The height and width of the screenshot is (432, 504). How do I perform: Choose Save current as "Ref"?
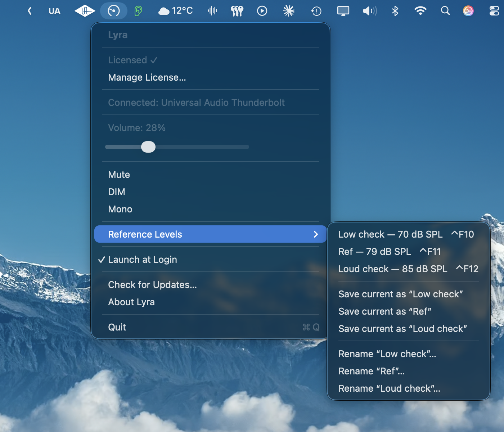click(x=409, y=311)
